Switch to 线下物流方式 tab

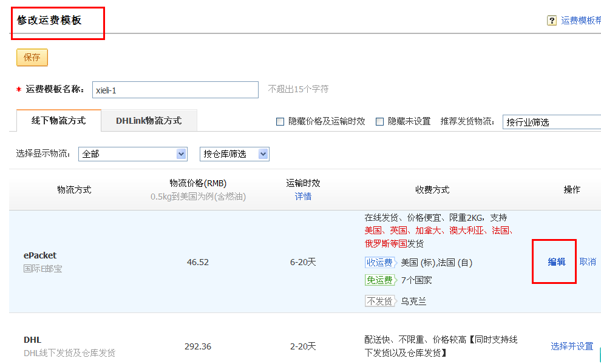pos(58,121)
